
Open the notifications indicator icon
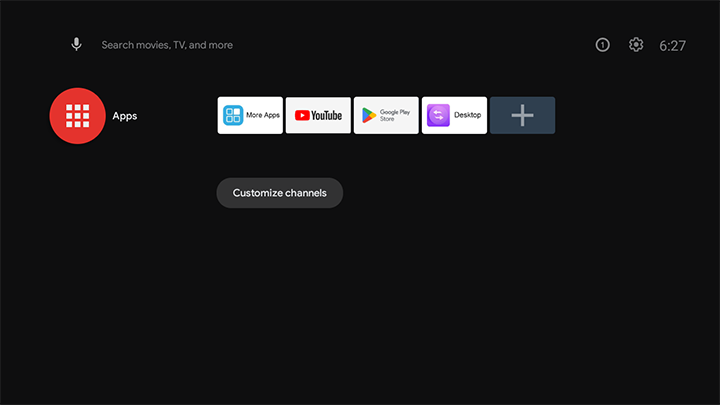click(602, 45)
